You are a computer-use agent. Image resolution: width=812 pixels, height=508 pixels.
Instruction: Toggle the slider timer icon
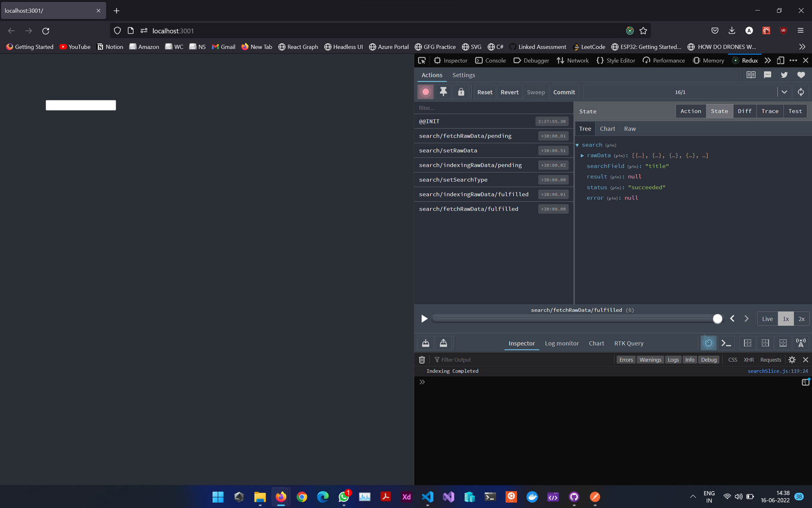coord(708,343)
